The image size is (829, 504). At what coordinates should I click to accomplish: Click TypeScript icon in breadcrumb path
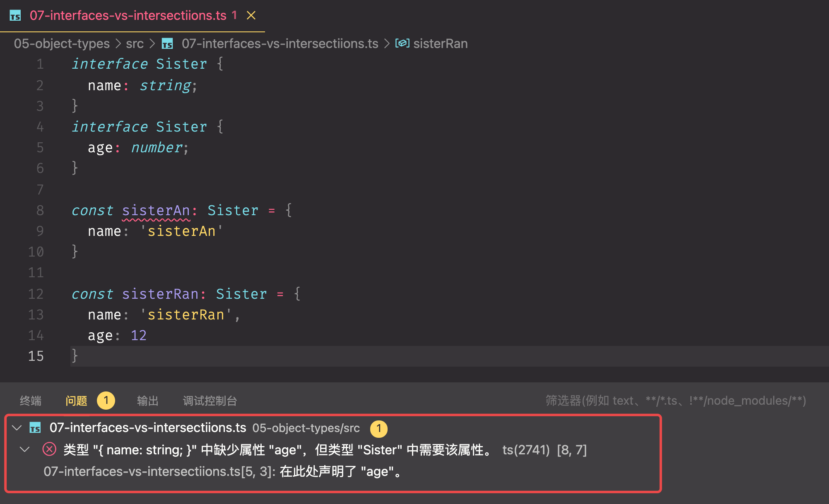point(167,43)
